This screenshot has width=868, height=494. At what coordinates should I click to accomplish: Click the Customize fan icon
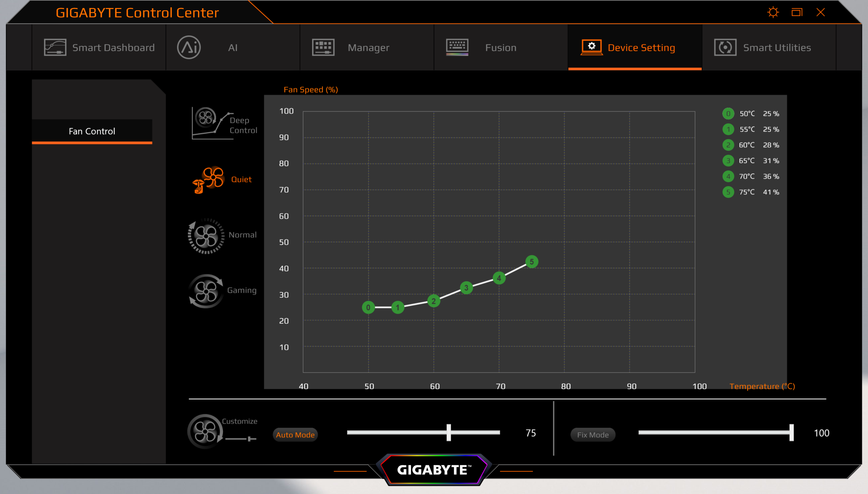coord(205,431)
